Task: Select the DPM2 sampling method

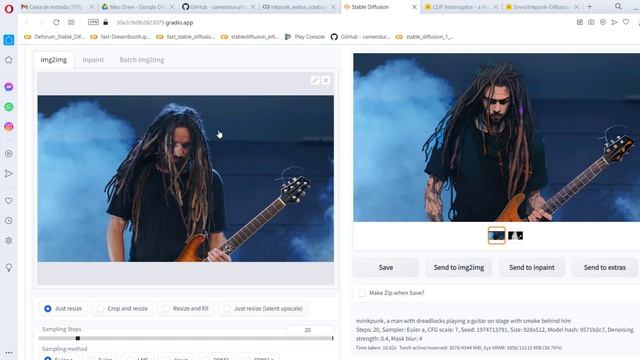Action: [x=216, y=358]
